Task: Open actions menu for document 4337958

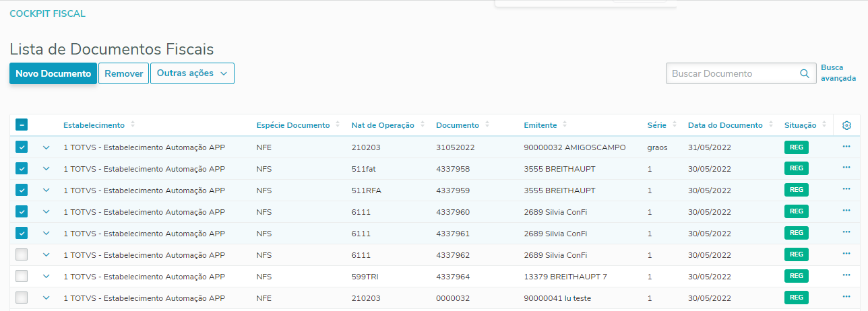Action: (846, 168)
